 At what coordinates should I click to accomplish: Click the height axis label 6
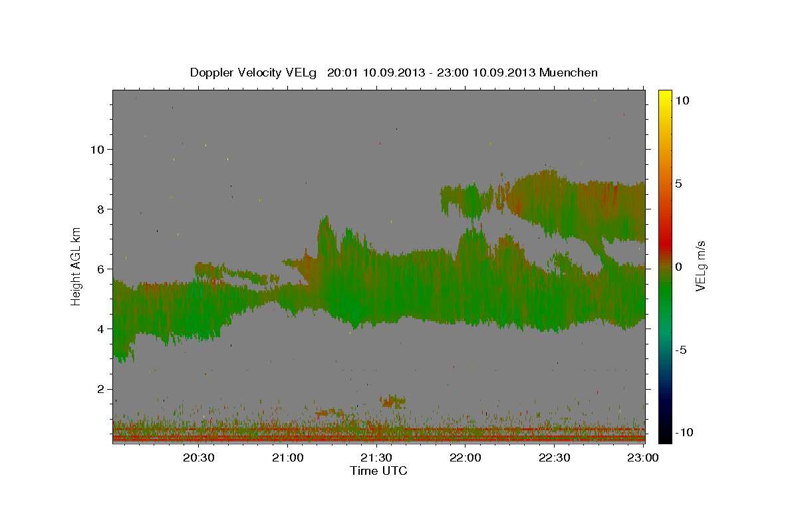point(100,269)
